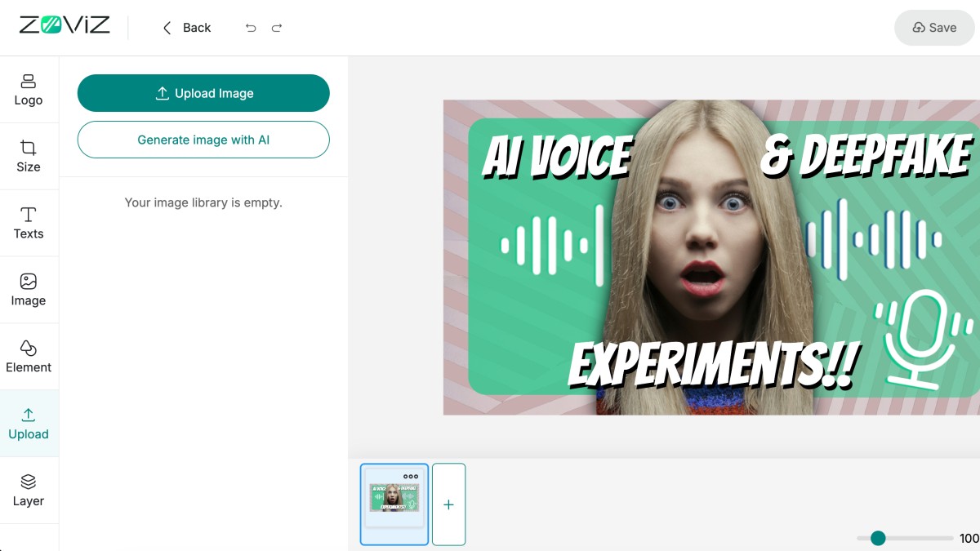Image resolution: width=980 pixels, height=551 pixels.
Task: Click Generate image with AI
Action: point(203,140)
